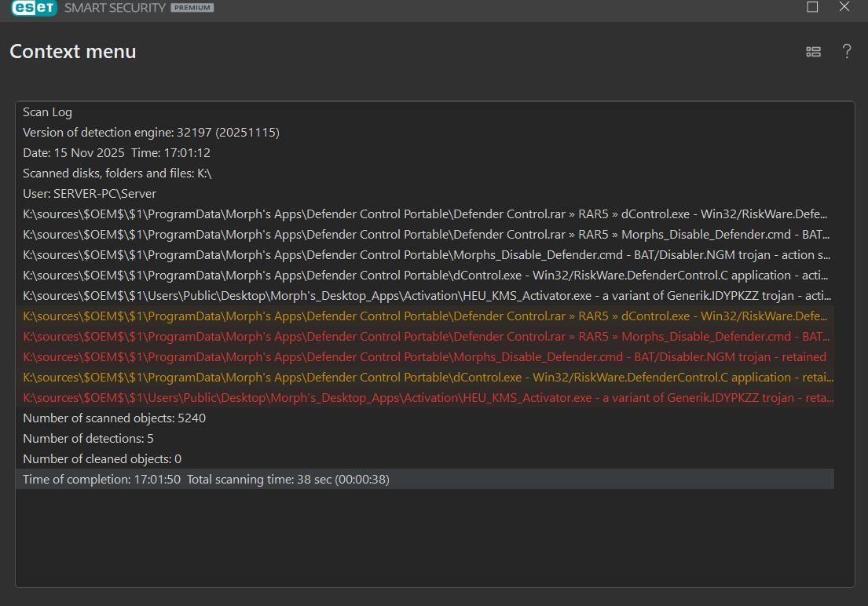Open the list view options icon

click(x=813, y=52)
